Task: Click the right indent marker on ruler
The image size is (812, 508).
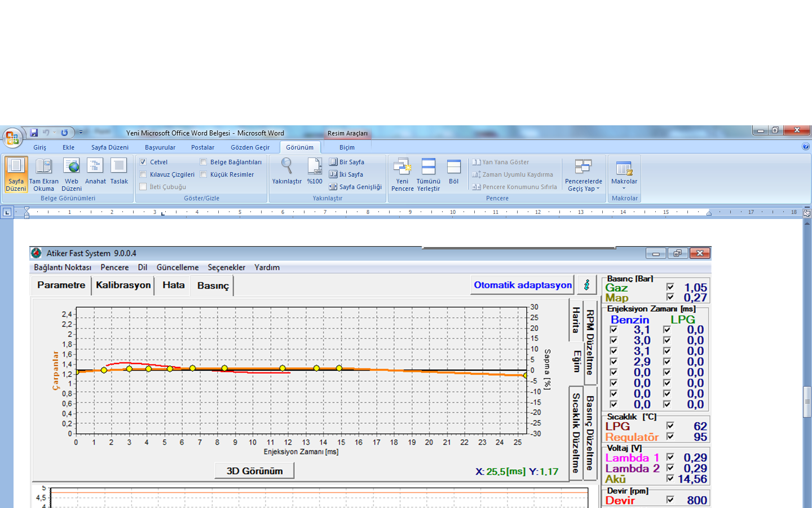Action: click(x=709, y=213)
